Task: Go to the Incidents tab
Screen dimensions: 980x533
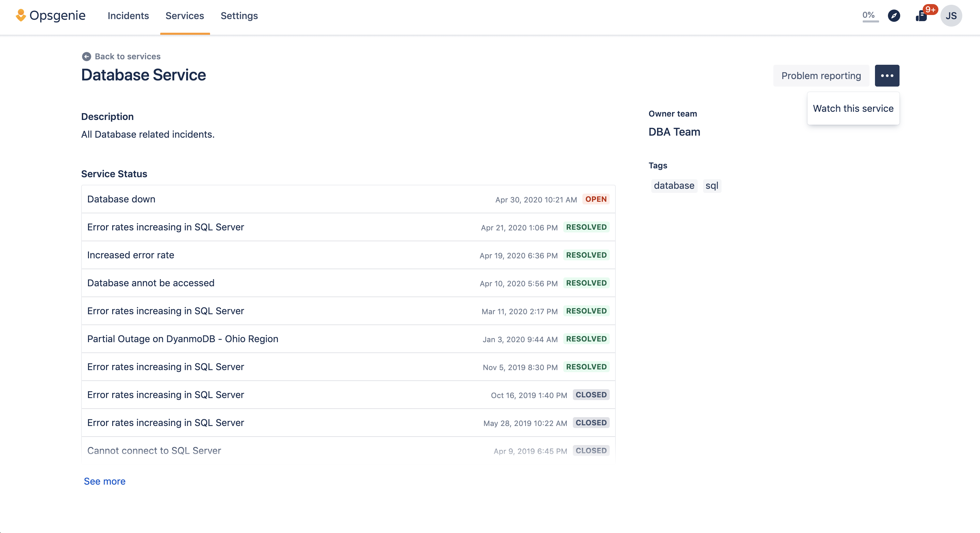Action: tap(128, 16)
